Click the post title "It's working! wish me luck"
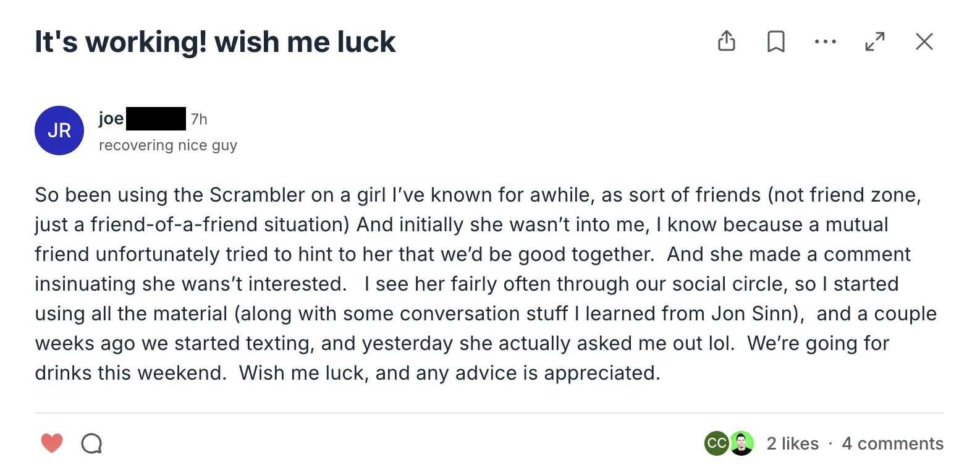980x465 pixels. (x=215, y=42)
